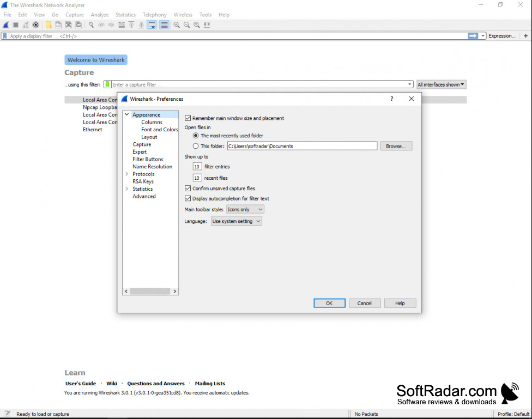Click Browse to choose a folder
This screenshot has height=419, width=532.
pos(396,146)
